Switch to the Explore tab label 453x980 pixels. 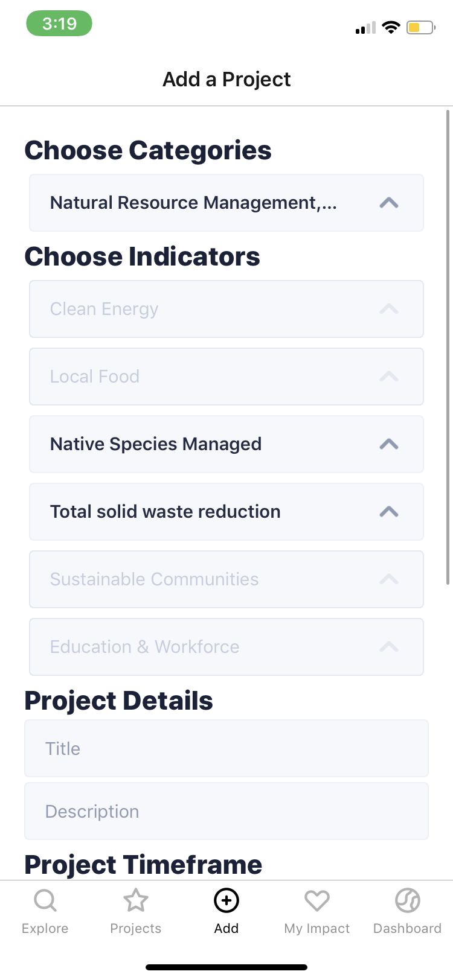click(x=45, y=928)
